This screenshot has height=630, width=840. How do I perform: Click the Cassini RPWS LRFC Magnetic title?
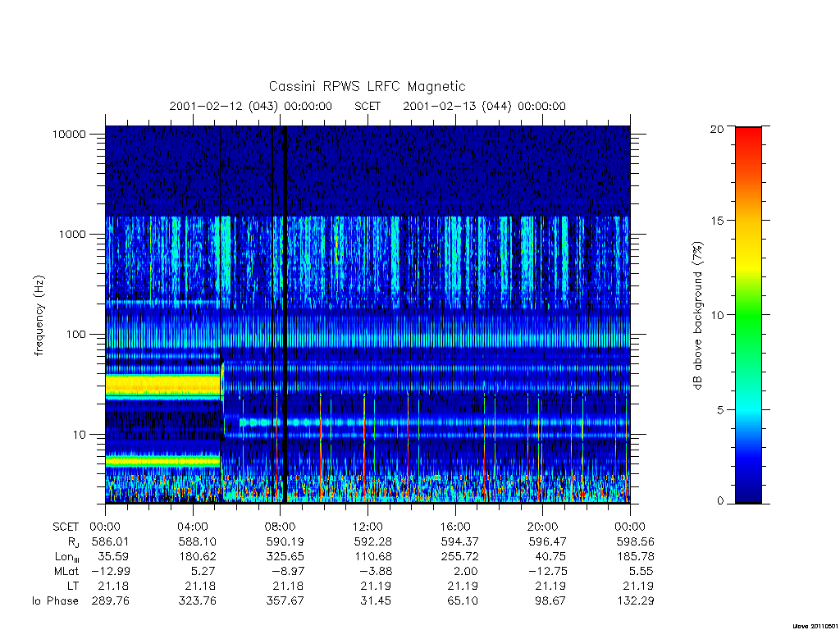(367, 86)
